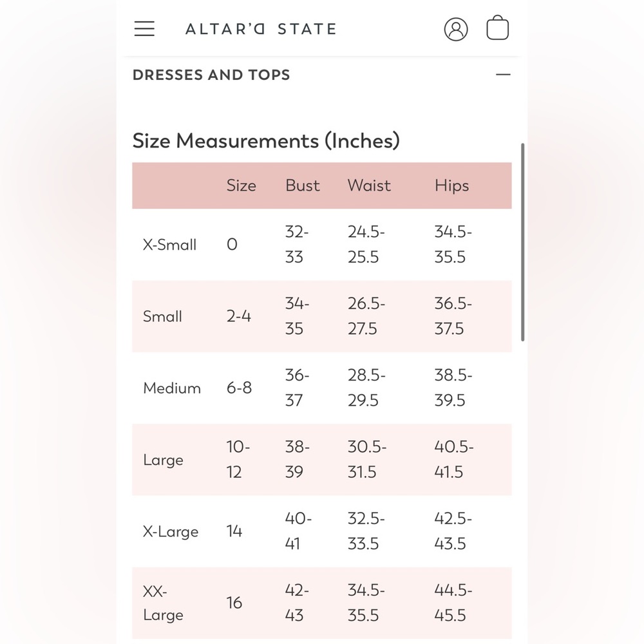The image size is (644, 644).
Task: Open the shopping bag icon
Action: tap(497, 28)
